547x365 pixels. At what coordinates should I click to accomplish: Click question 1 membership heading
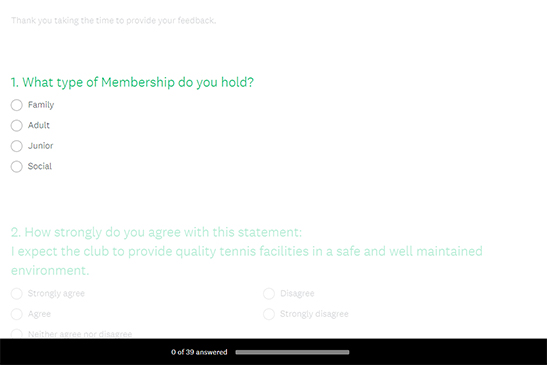[x=132, y=83]
